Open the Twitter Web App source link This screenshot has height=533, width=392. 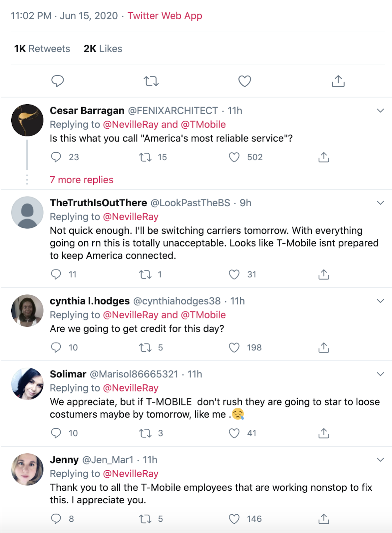click(x=165, y=16)
